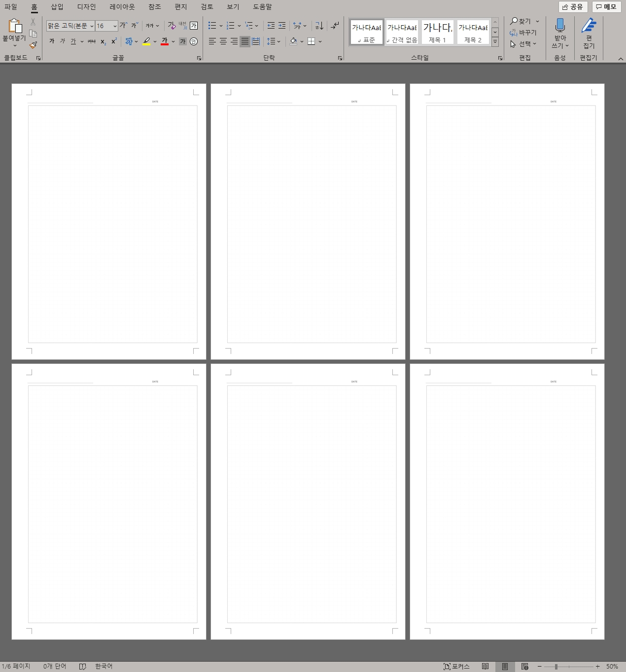The width and height of the screenshot is (626, 672).
Task: Open Asian layout dropdown
Action: coord(300,26)
